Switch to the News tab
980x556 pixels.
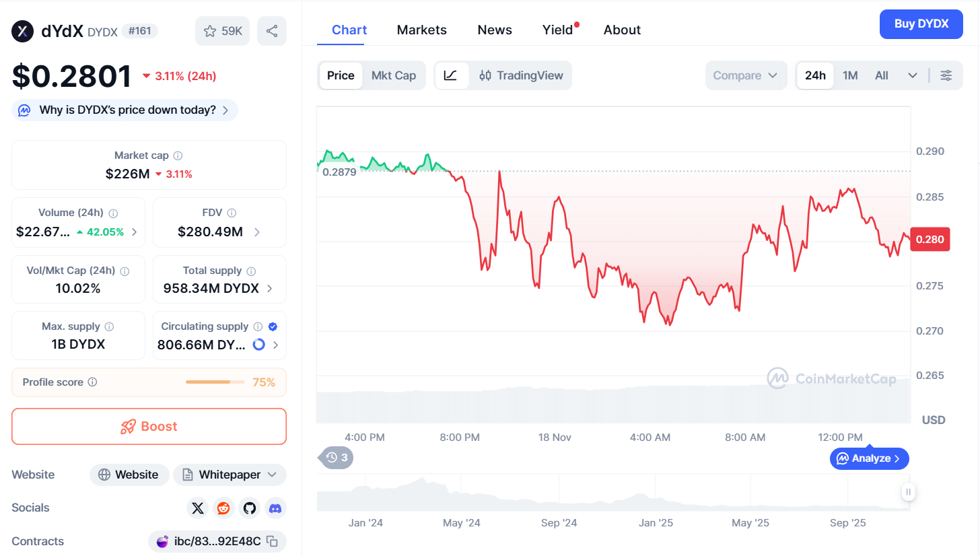point(495,30)
